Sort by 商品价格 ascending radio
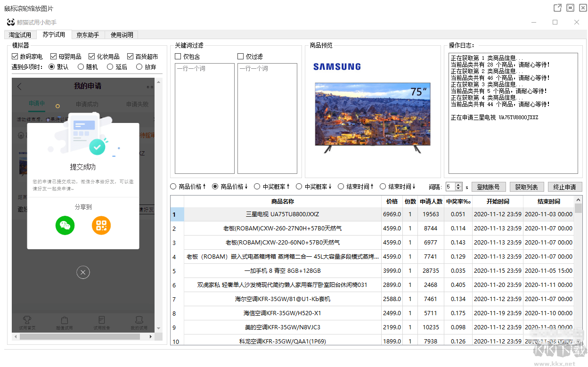This screenshot has width=588, height=367. 173,187
